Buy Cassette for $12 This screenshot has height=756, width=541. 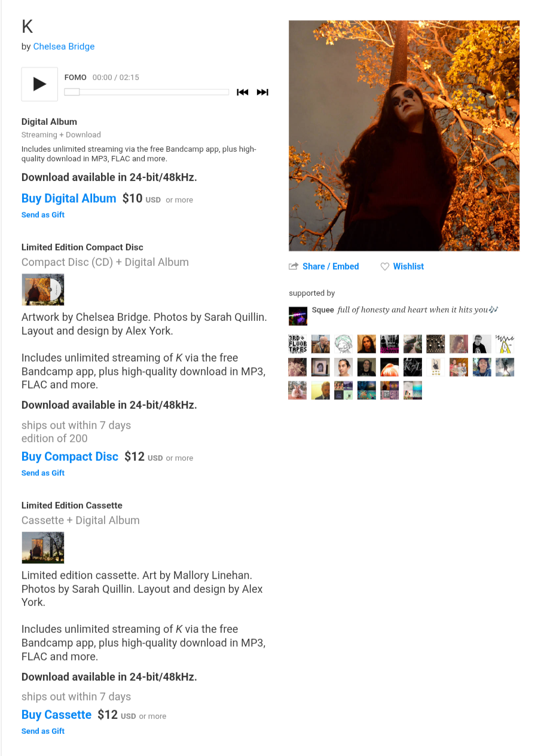pyautogui.click(x=56, y=715)
